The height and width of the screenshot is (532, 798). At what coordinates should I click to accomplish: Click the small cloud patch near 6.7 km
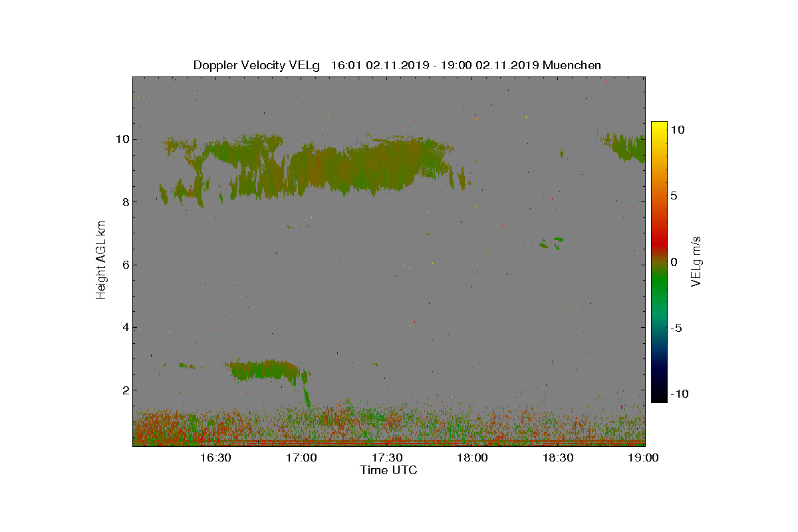point(551,243)
